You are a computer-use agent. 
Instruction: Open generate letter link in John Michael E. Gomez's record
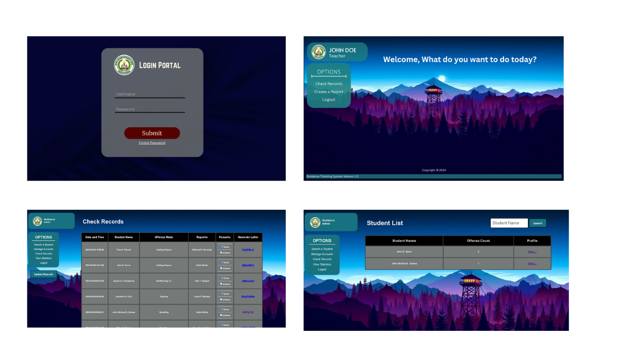pyautogui.click(x=248, y=312)
